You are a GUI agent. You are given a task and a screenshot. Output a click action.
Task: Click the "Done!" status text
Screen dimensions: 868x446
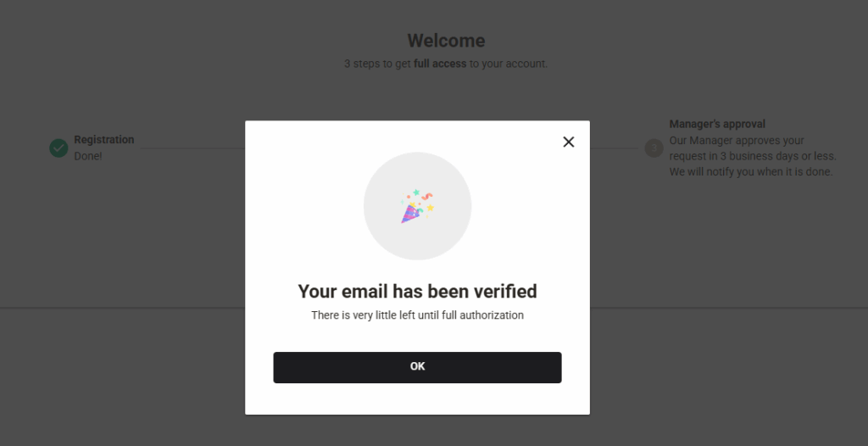(x=88, y=156)
